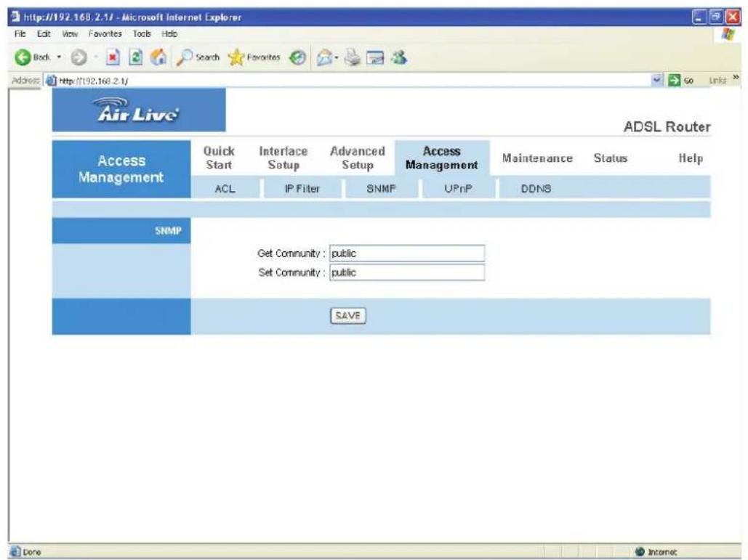Click the Set Community input field

coord(407,272)
